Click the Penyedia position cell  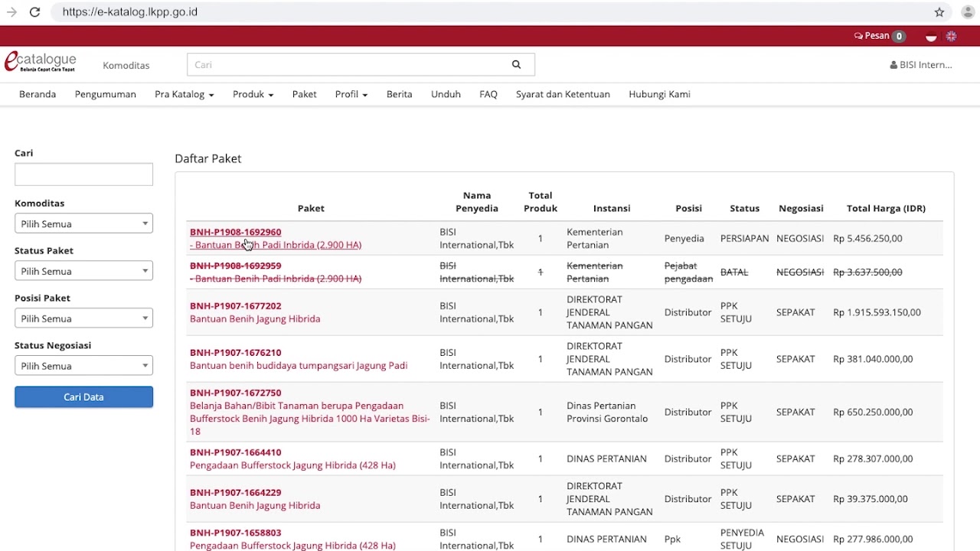click(684, 239)
